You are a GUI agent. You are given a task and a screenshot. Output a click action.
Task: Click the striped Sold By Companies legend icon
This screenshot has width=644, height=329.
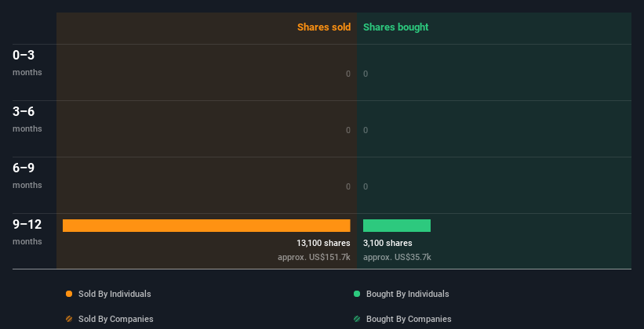coord(69,319)
